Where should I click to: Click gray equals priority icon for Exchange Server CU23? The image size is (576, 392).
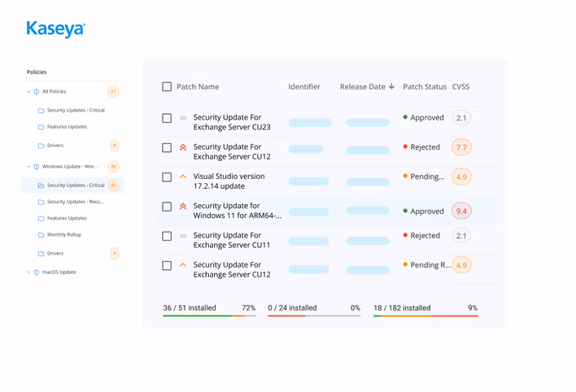click(x=183, y=118)
